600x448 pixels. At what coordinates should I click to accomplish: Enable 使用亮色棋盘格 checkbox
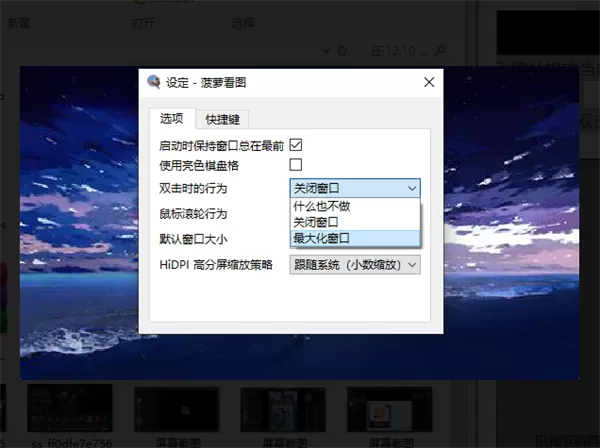296,165
